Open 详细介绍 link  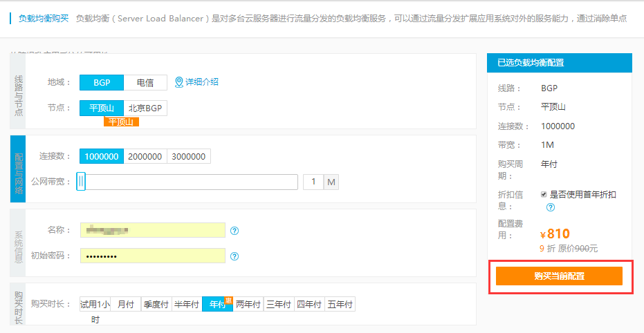(201, 82)
